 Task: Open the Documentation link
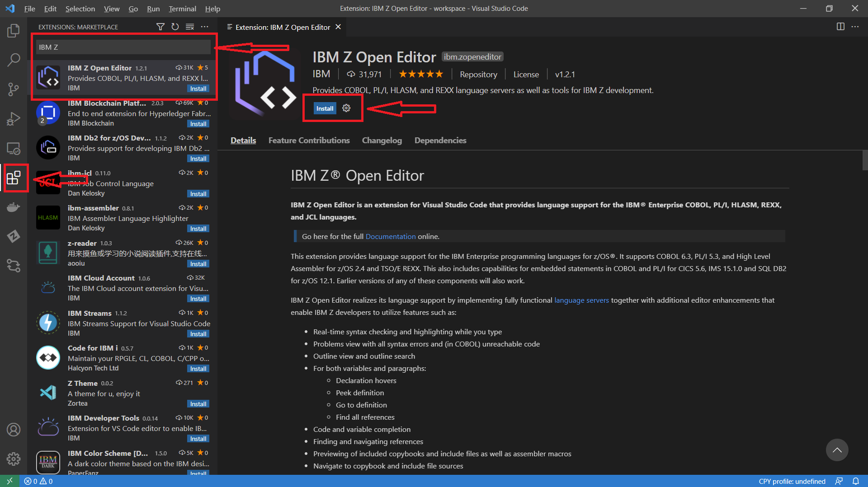click(390, 236)
